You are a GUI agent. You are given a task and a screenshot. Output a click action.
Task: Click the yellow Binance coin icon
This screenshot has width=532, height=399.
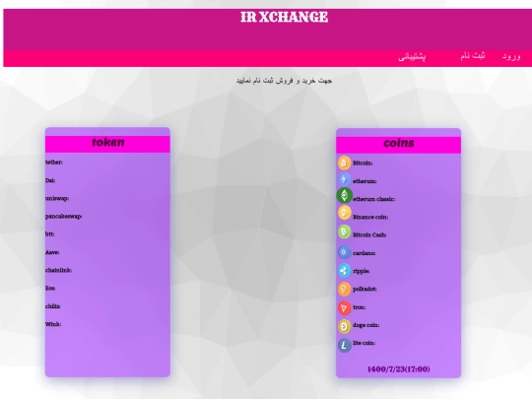pos(345,213)
